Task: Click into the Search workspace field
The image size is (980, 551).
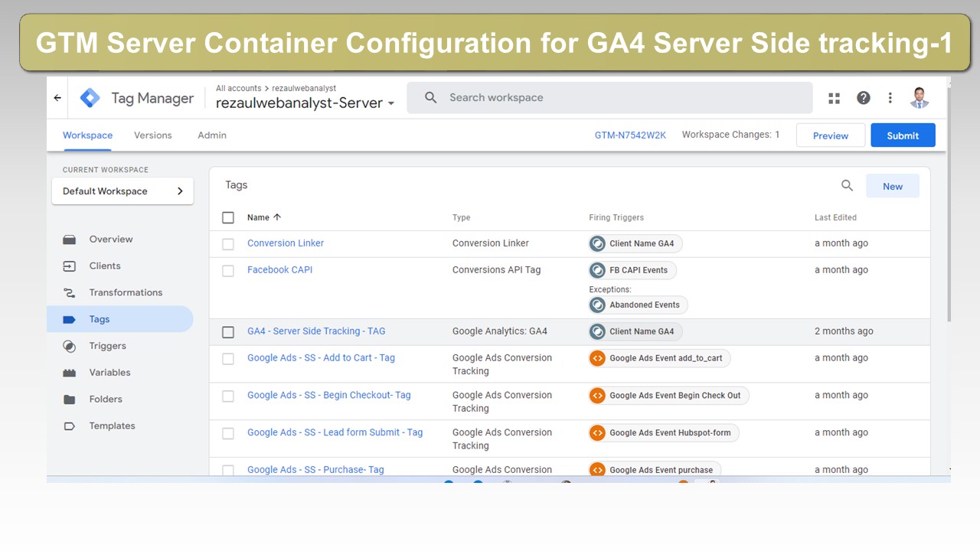Action: click(x=609, y=98)
